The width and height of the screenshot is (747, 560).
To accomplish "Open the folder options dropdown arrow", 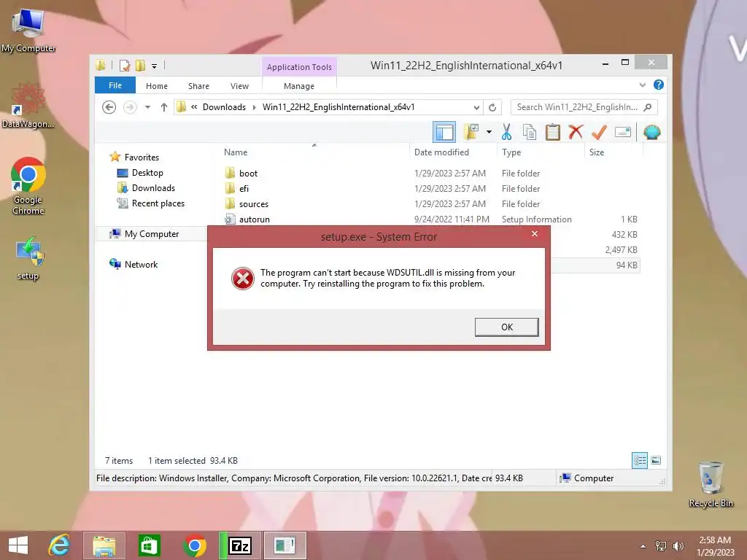I will pos(489,132).
